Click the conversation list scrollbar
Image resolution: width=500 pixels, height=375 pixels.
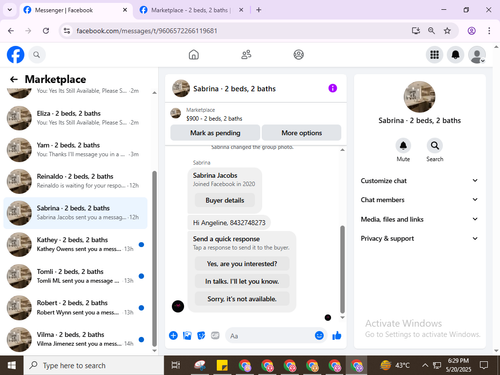click(x=154, y=259)
